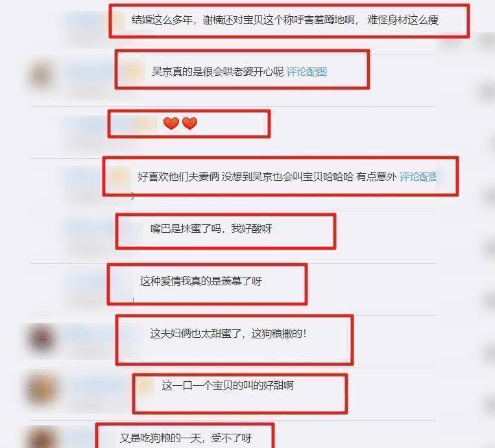495x448 pixels.
Task: Select comment 这种爱情我真的是羡慕了呀
Action: click(x=200, y=281)
